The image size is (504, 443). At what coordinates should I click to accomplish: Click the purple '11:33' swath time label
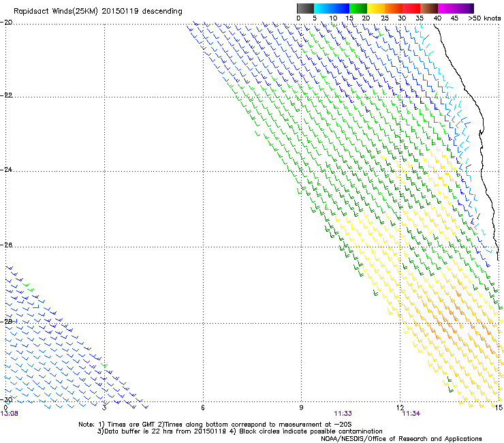[343, 414]
